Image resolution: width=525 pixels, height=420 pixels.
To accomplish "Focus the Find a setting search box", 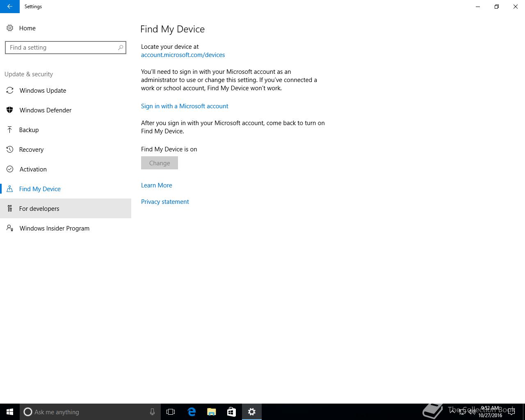I will pos(66,48).
